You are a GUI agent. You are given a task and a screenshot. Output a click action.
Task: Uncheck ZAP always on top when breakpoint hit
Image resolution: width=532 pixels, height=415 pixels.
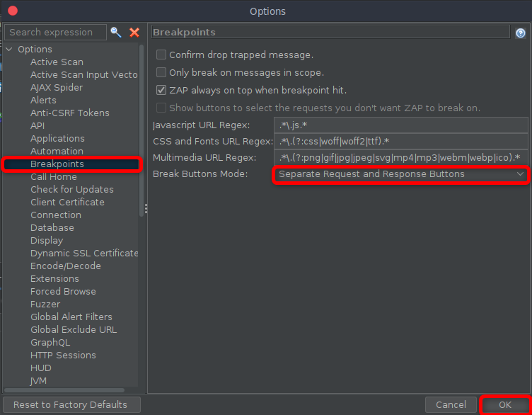tap(161, 90)
